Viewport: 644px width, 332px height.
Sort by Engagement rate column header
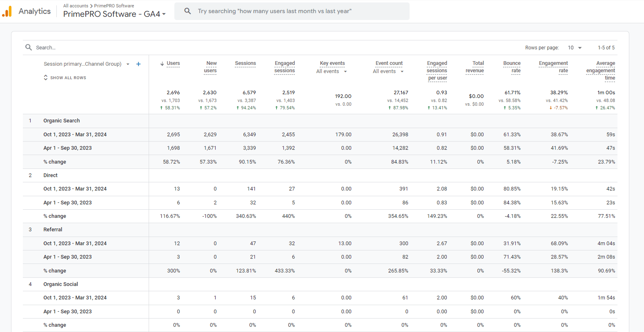[553, 66]
